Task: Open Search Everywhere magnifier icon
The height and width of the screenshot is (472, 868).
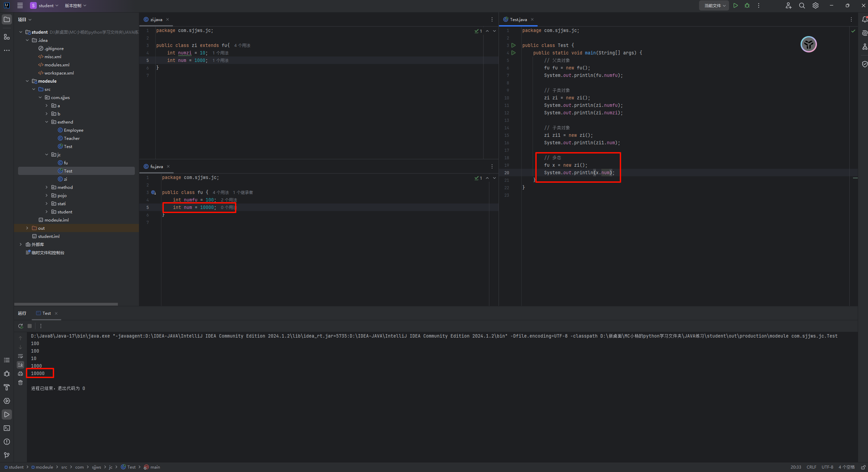Action: point(802,5)
